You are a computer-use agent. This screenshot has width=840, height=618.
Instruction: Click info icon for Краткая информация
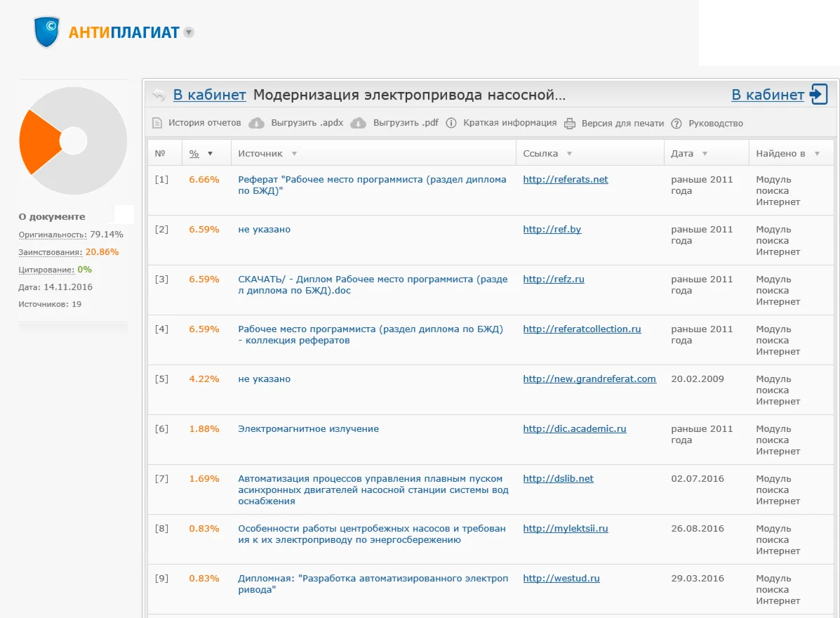point(452,124)
